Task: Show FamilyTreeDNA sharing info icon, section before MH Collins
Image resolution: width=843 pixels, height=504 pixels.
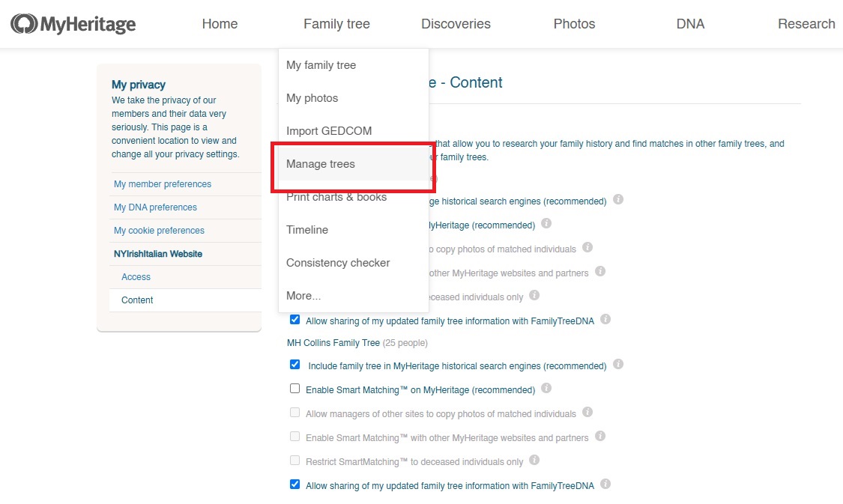Action: click(605, 319)
